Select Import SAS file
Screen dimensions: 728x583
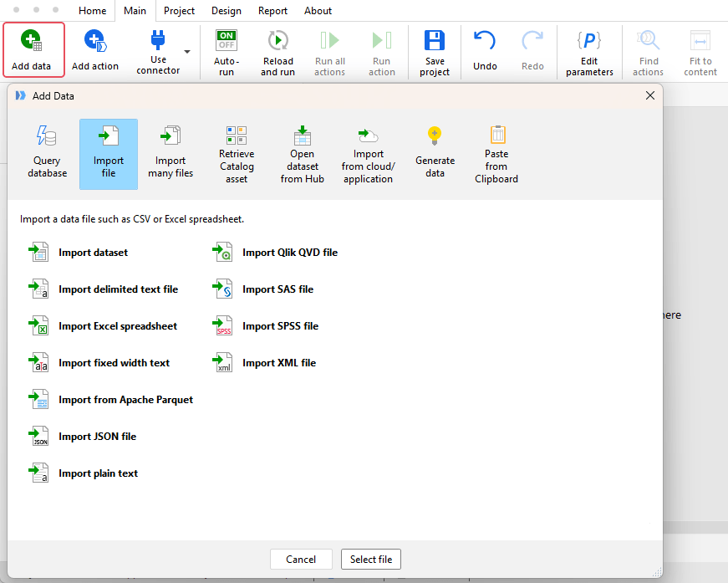(x=263, y=289)
